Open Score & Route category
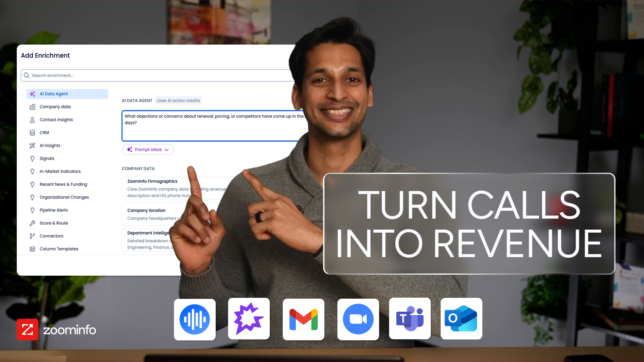 click(54, 223)
